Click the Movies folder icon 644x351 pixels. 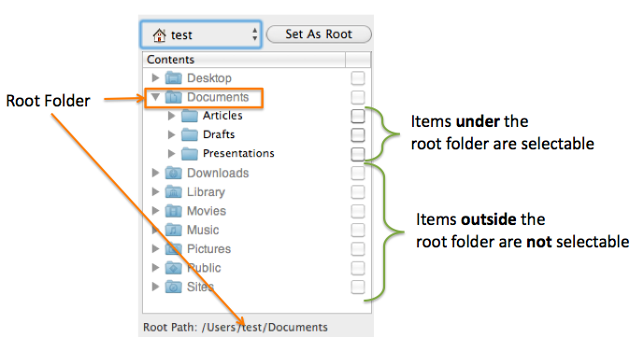173,211
